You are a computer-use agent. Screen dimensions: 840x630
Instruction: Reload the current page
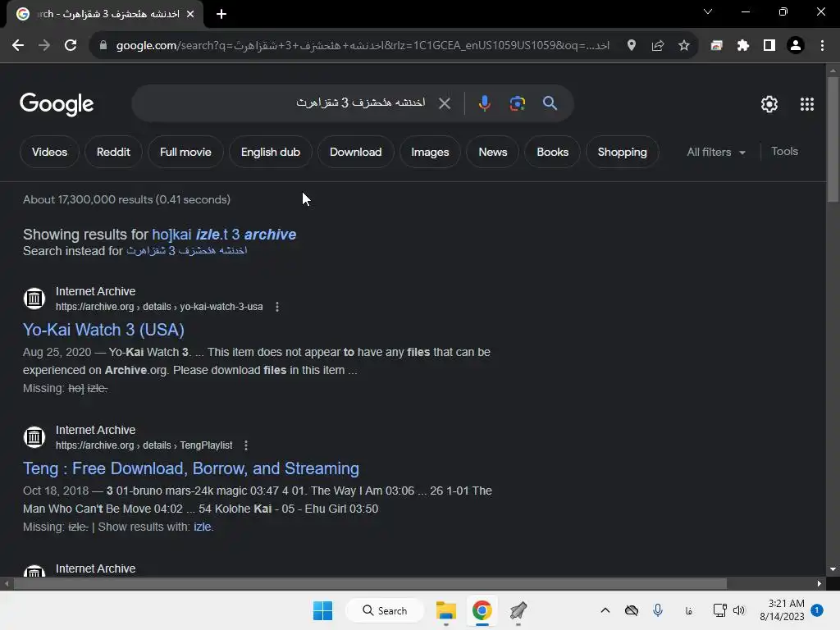[71, 46]
